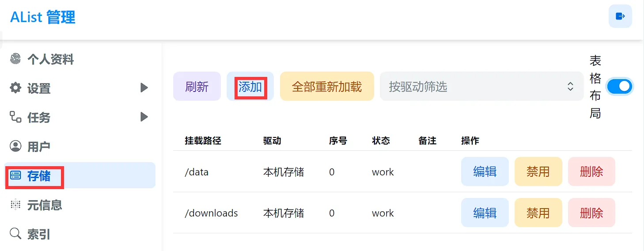Click the magnifier icon beside 索引

(15, 234)
